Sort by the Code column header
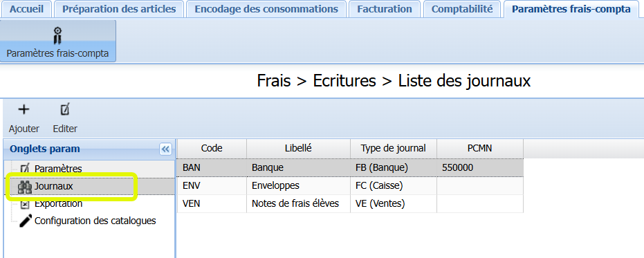This screenshot has width=644, height=258. pos(212,149)
